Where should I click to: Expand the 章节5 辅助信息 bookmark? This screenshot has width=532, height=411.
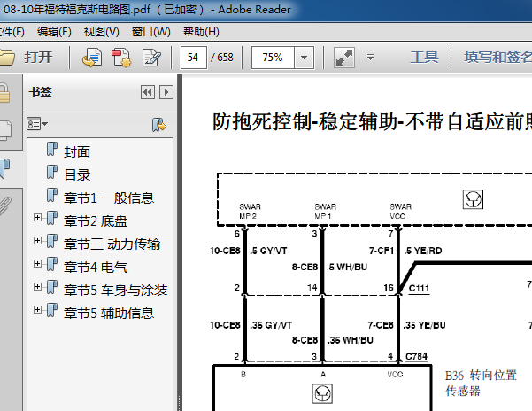pos(38,310)
